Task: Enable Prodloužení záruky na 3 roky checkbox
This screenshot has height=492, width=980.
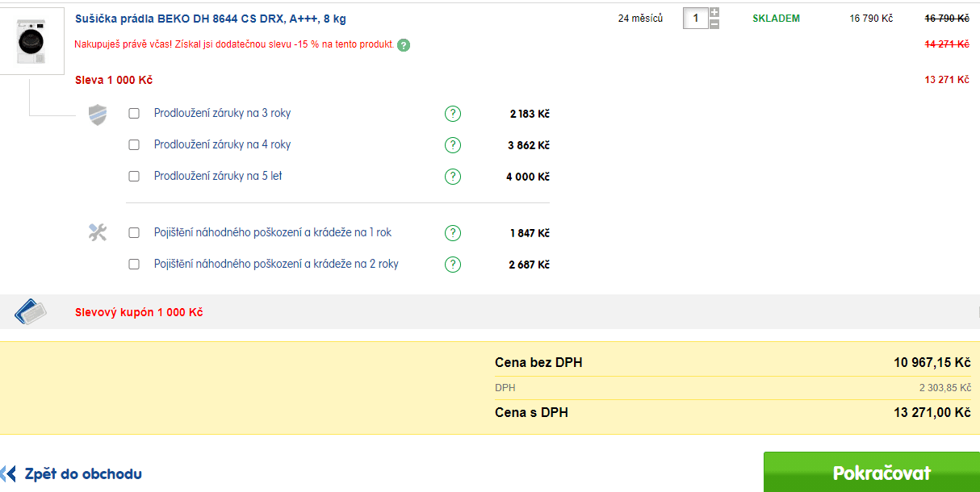Action: 134,114
